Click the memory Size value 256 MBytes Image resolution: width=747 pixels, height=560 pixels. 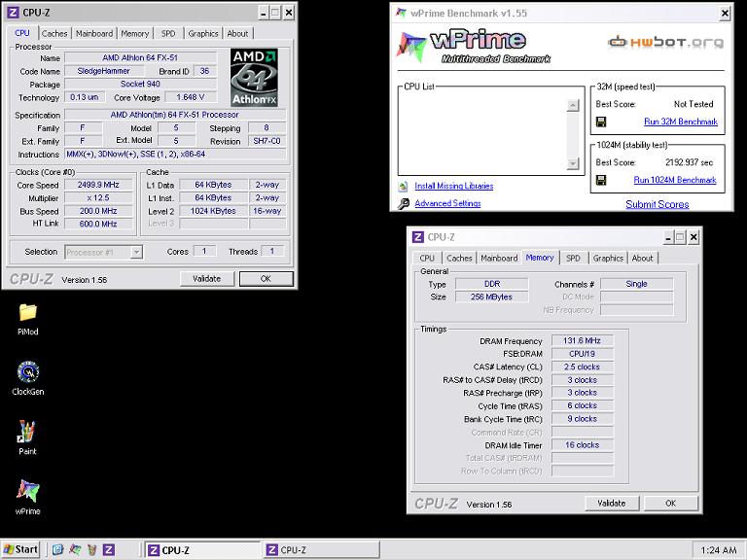[491, 297]
